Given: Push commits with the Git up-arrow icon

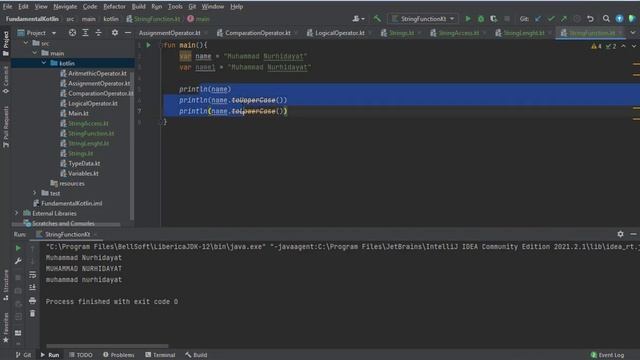Looking at the screenshot, I should [x=564, y=19].
